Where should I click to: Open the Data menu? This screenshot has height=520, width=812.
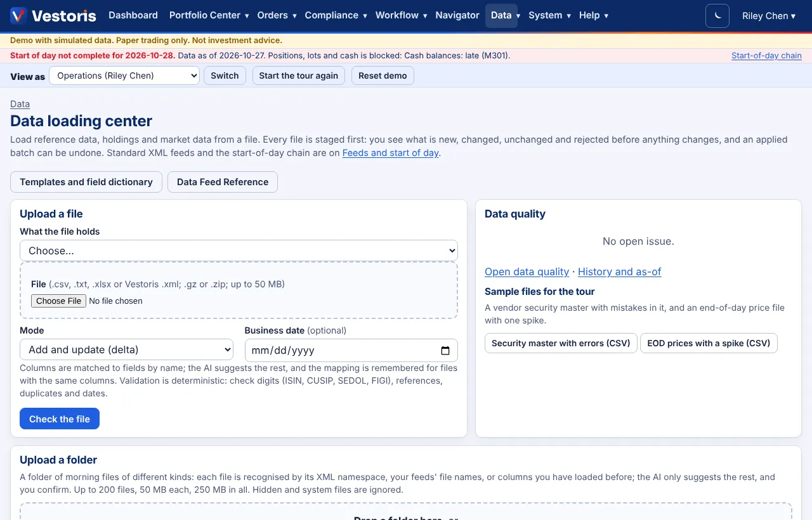click(501, 15)
